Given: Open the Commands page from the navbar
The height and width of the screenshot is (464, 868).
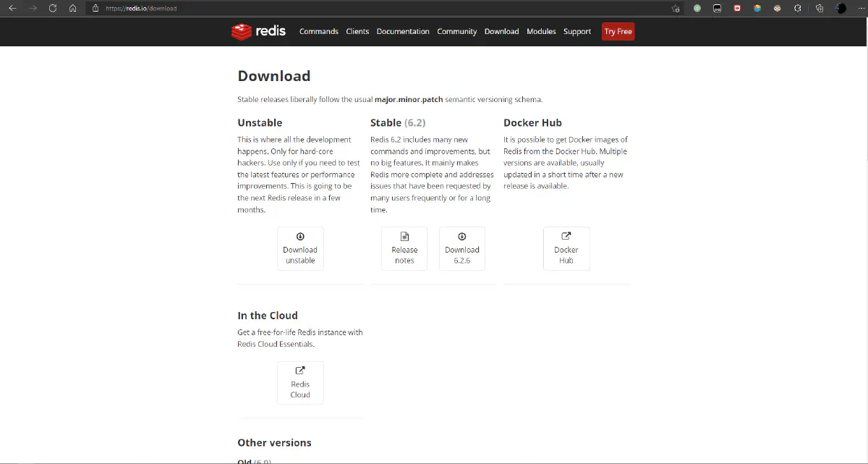Looking at the screenshot, I should point(318,32).
